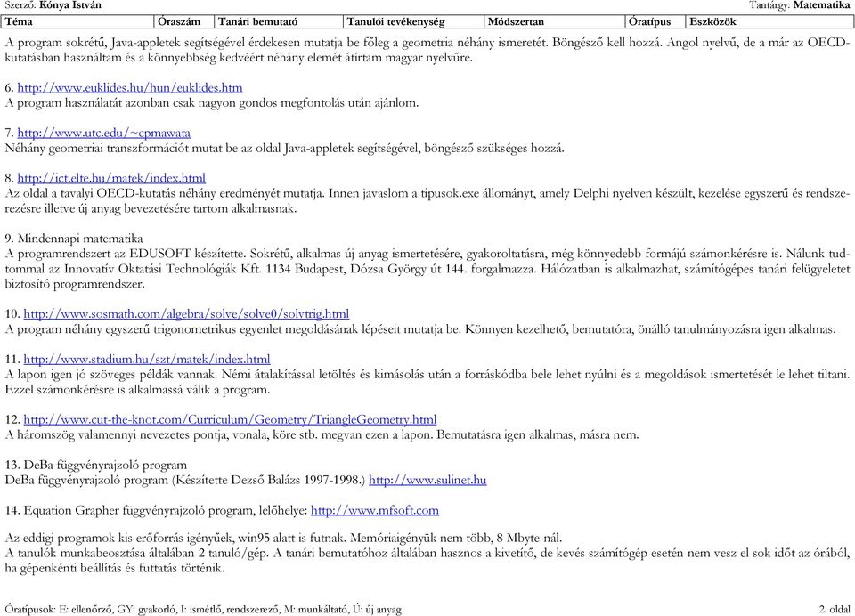Select the Óratípus column header
This screenshot has width=855, height=616.
(655, 21)
